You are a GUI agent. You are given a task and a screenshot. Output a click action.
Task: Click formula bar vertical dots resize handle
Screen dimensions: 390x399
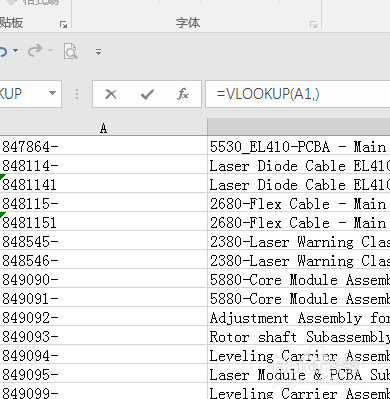(x=77, y=94)
